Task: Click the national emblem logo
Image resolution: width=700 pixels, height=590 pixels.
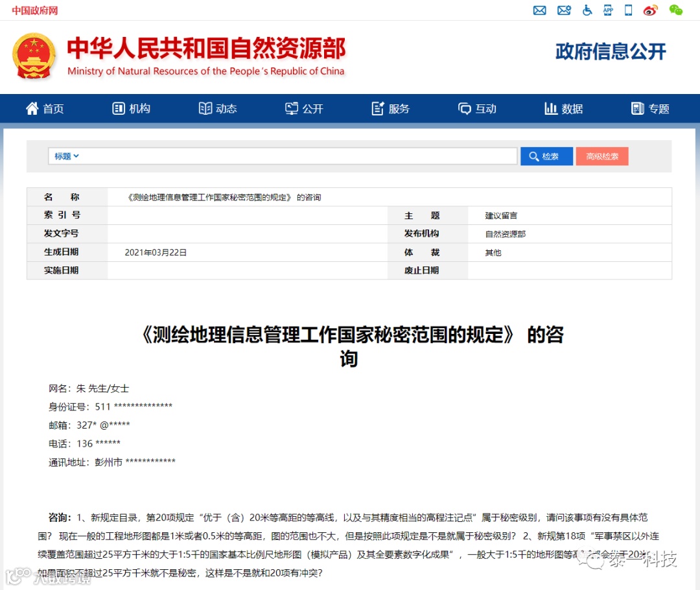Action: pos(34,56)
